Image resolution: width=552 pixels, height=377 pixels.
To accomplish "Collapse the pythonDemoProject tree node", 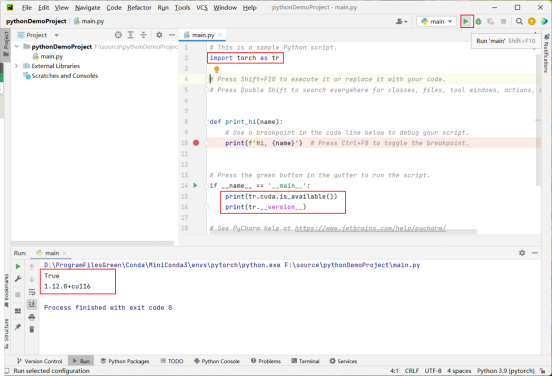I will [17, 46].
